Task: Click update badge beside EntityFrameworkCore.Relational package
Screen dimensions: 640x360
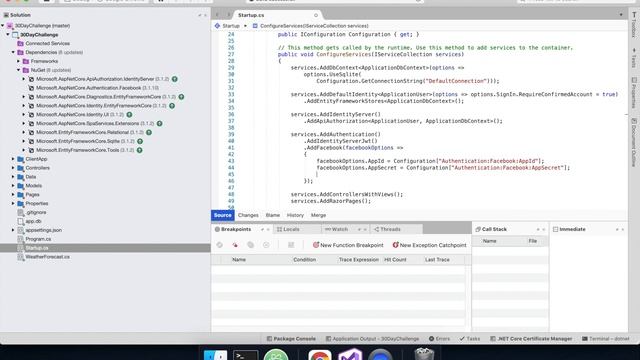Action: coord(149,132)
